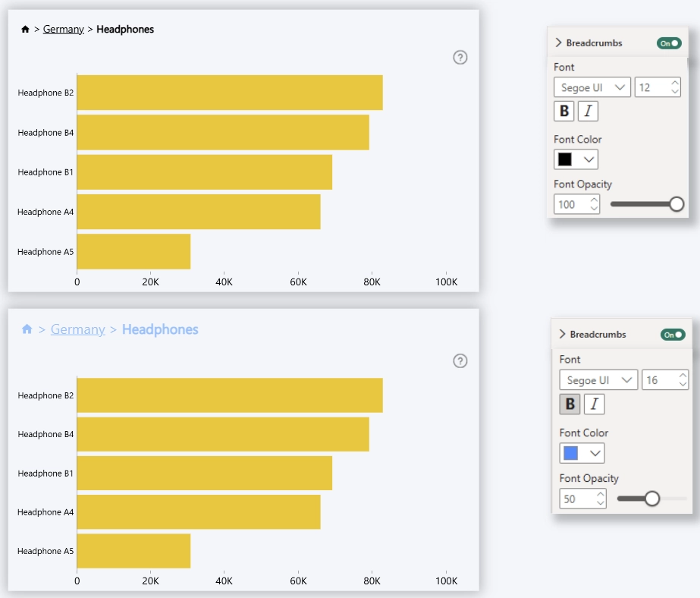
Task: Open the blue Font Color dropdown
Action: pyautogui.click(x=582, y=453)
